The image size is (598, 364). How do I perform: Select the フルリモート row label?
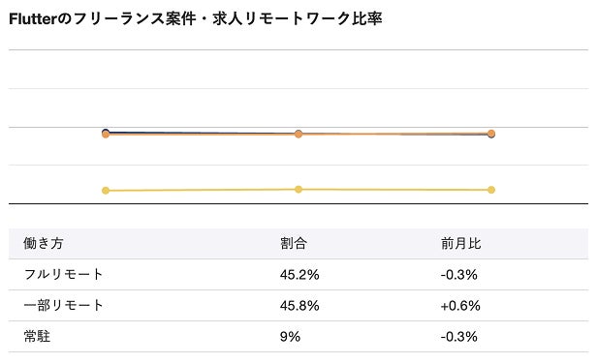[x=63, y=274]
